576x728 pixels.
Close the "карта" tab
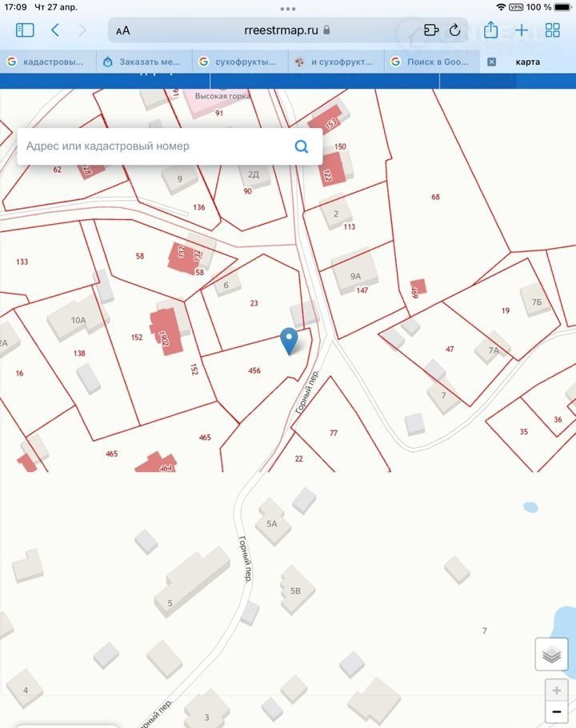491,62
